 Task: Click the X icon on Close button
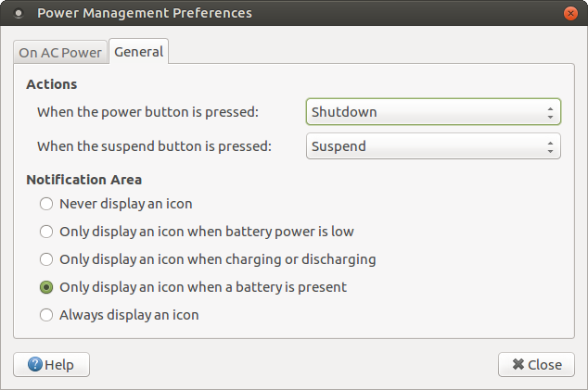pos(518,364)
